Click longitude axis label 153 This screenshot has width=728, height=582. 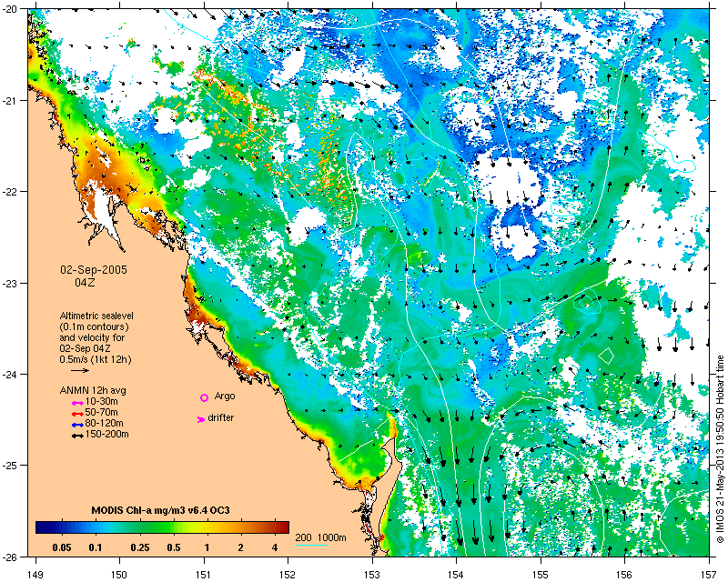(372, 574)
